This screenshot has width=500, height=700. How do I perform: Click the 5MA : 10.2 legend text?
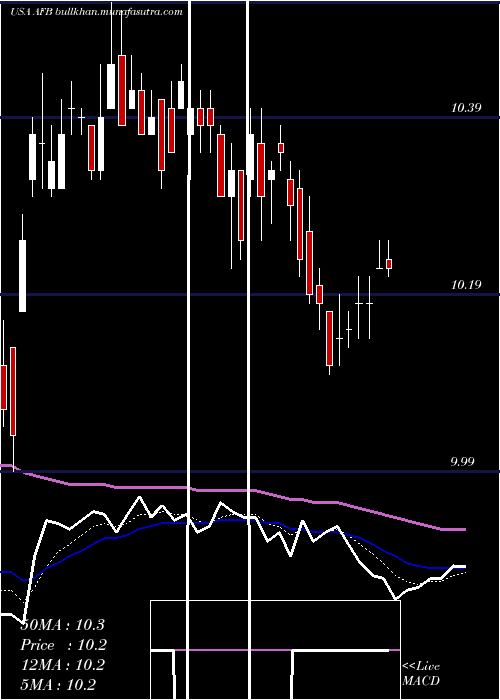pyautogui.click(x=58, y=685)
